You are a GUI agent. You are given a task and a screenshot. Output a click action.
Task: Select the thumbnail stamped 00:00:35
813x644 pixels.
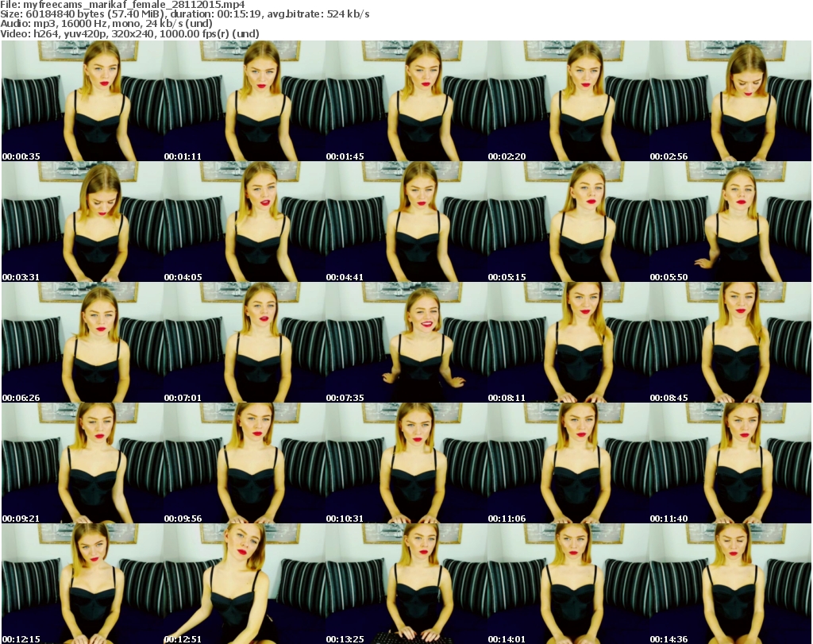tap(83, 101)
